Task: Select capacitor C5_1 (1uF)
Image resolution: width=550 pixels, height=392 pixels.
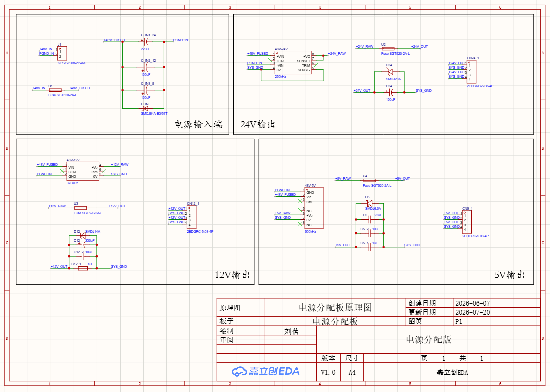Action: click(369, 247)
